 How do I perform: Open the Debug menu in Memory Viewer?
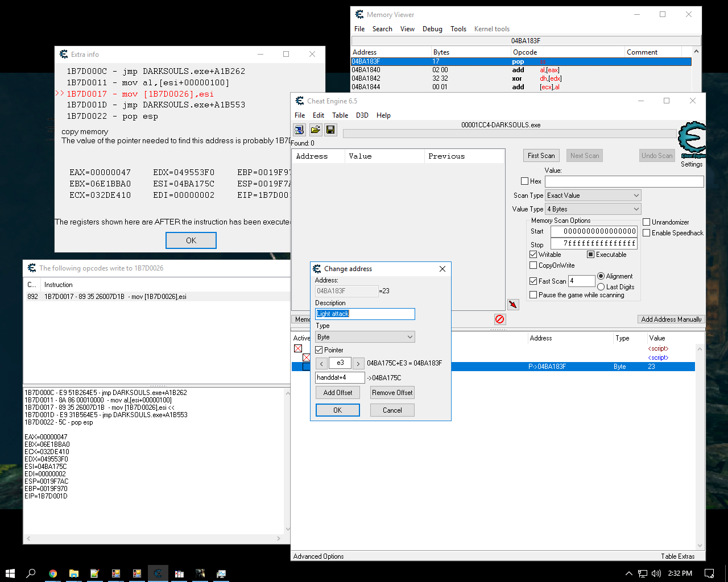click(432, 29)
